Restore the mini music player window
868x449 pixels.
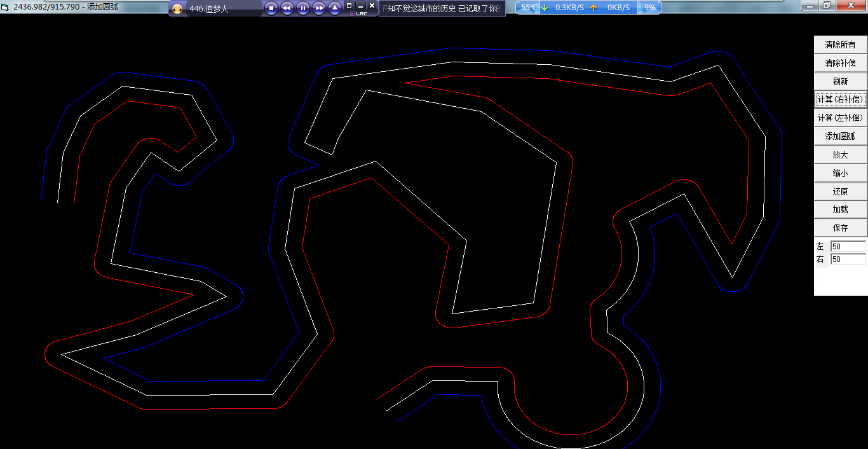tap(349, 5)
